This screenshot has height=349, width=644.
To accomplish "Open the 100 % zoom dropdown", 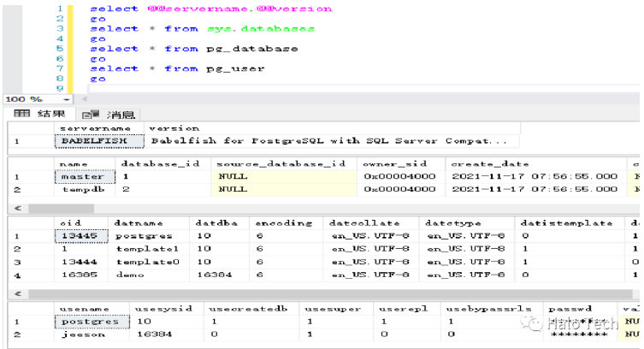I will pyautogui.click(x=66, y=99).
